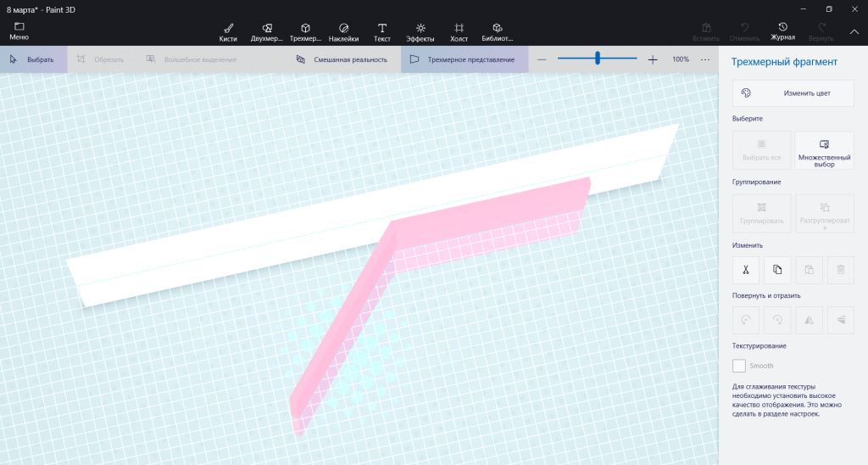868x465 pixels.
Task: Click the Изменить цвет button
Action: pos(793,93)
